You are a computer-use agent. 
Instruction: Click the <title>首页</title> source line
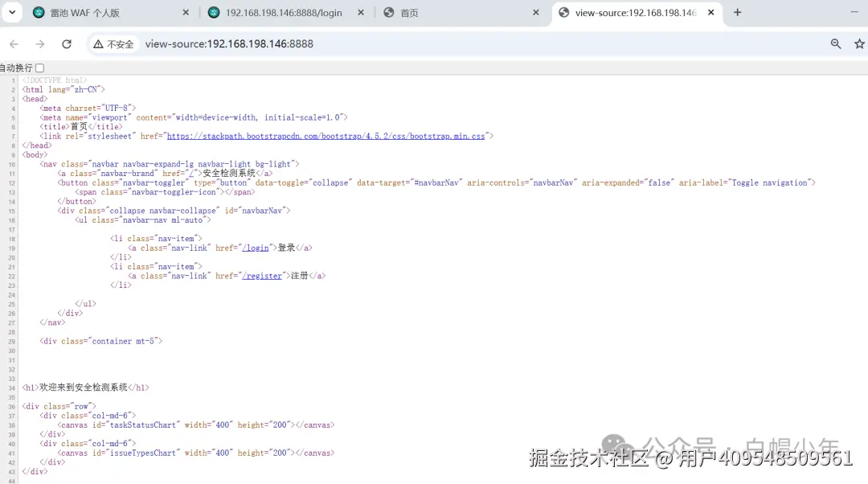[81, 127]
